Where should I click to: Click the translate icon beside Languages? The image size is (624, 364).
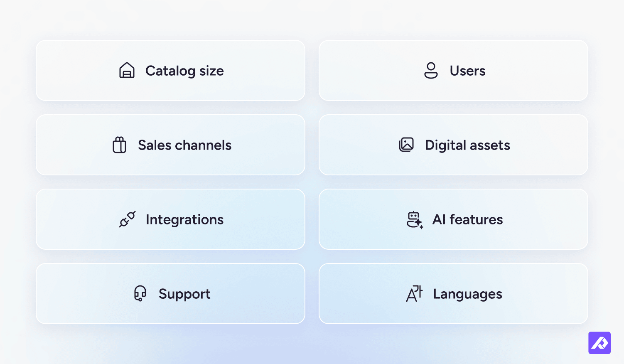[414, 293]
